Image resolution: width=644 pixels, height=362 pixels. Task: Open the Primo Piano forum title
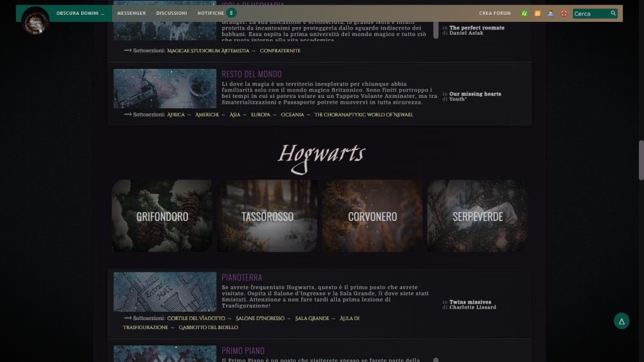(x=243, y=350)
